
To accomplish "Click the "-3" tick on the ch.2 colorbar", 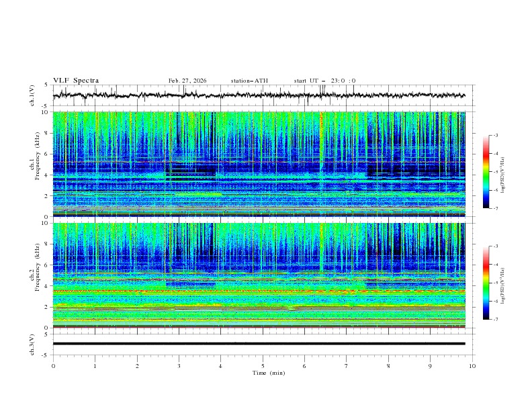I will 496,246.
